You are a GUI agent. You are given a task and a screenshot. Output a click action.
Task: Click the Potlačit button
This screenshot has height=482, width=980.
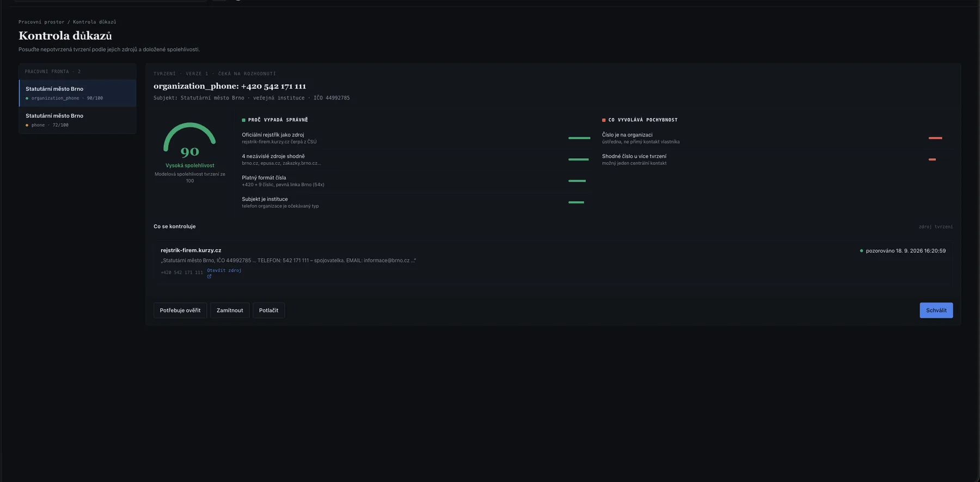[268, 310]
